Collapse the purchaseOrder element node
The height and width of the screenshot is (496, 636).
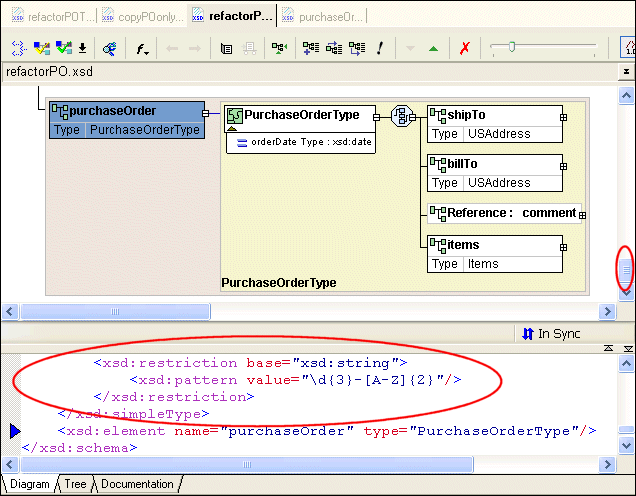pyautogui.click(x=207, y=114)
